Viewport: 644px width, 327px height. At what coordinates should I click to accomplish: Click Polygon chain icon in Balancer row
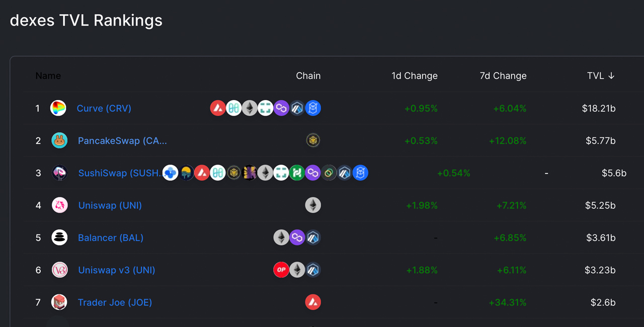tap(297, 237)
